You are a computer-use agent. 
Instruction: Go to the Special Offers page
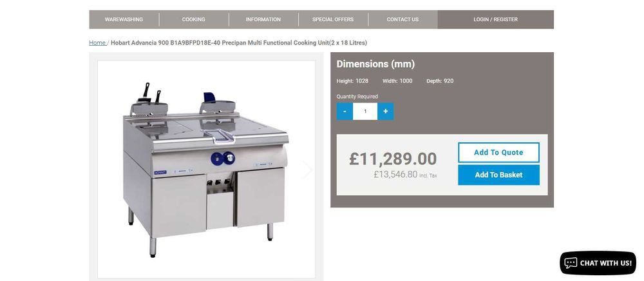(x=333, y=19)
